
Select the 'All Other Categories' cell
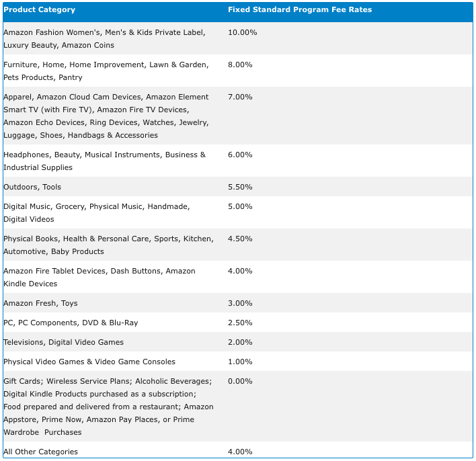[40, 452]
